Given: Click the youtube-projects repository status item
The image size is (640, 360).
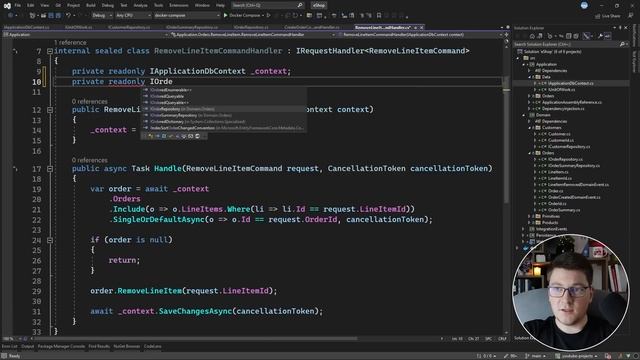Looking at the screenshot, I should coord(576,356).
